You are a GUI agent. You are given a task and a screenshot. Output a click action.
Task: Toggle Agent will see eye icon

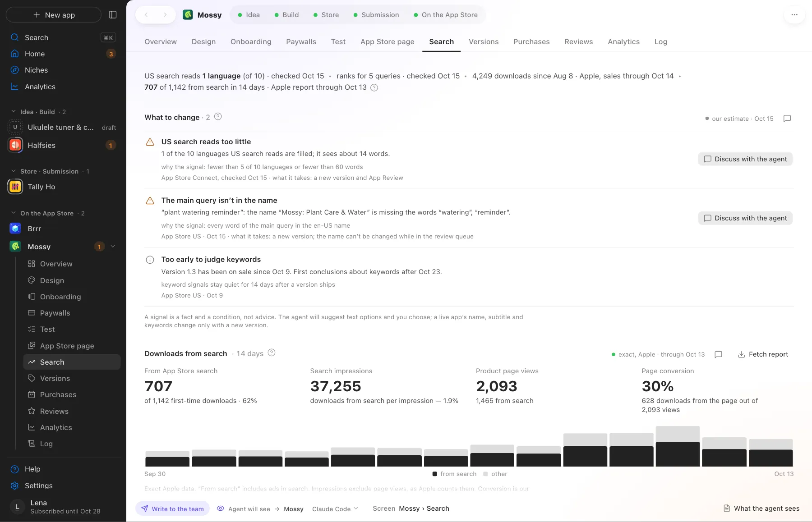point(221,508)
